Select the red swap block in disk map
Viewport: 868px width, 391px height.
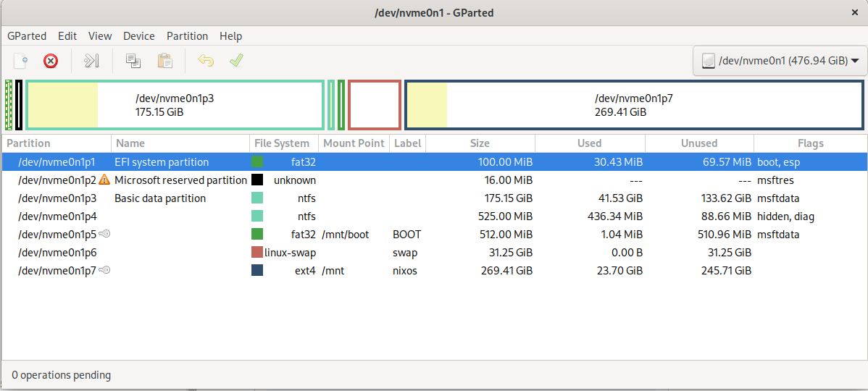tap(374, 105)
